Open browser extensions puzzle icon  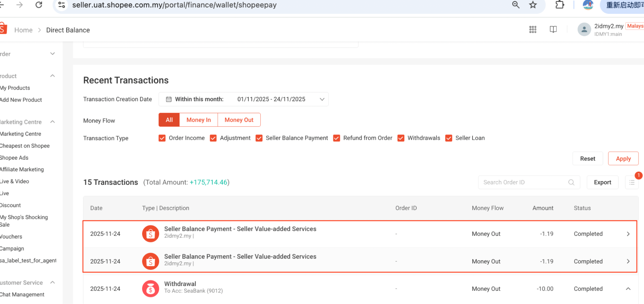coord(560,5)
